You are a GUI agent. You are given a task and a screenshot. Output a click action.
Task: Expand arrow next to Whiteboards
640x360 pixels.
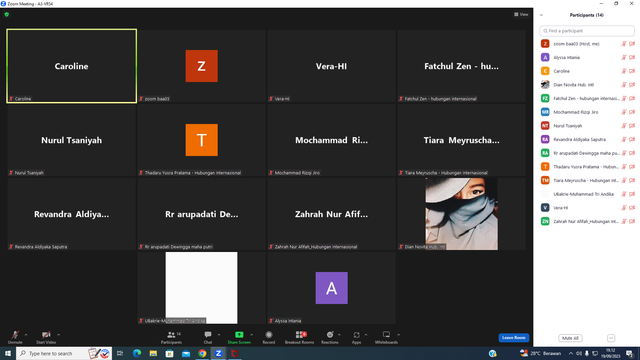(x=399, y=335)
